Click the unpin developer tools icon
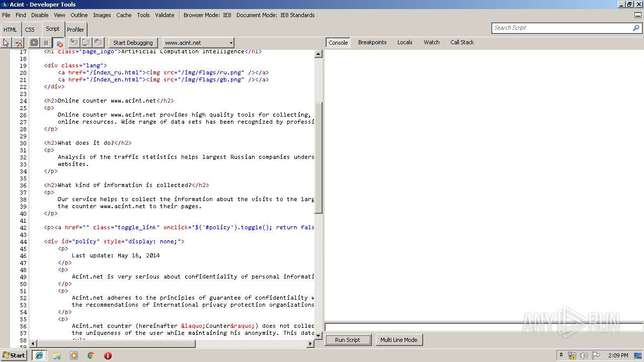 637,15
